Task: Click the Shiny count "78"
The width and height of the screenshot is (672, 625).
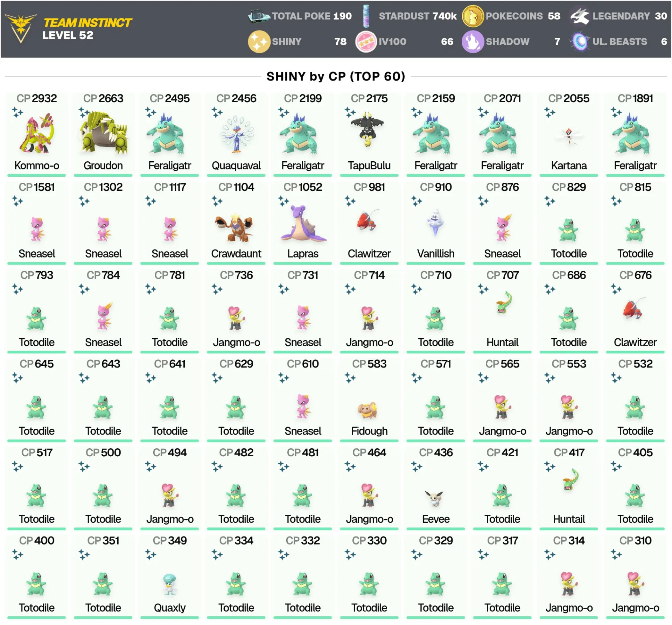Action: point(340,42)
